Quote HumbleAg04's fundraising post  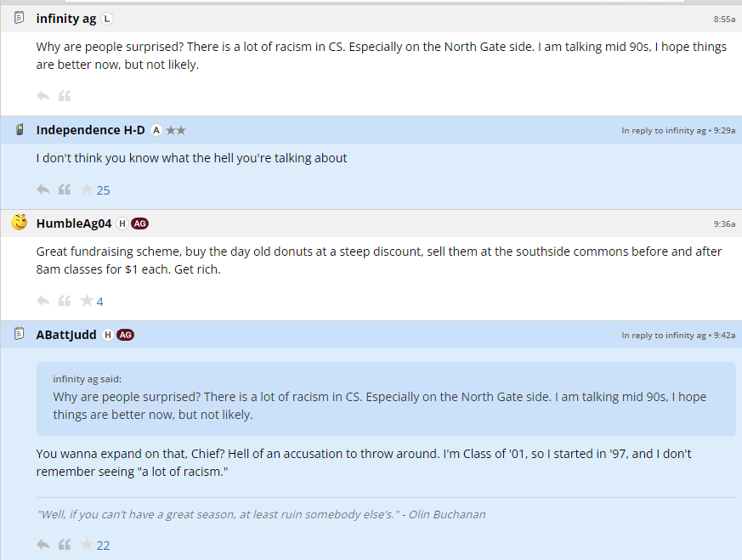tap(65, 301)
